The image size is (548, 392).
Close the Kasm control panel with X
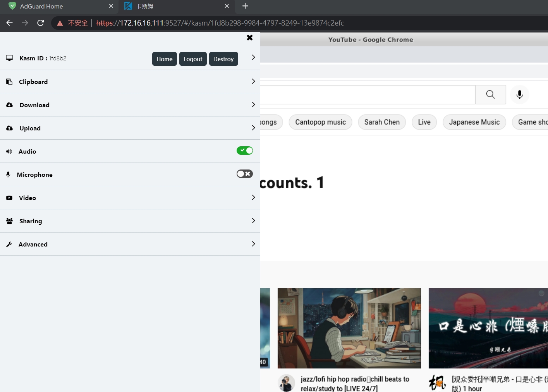250,38
